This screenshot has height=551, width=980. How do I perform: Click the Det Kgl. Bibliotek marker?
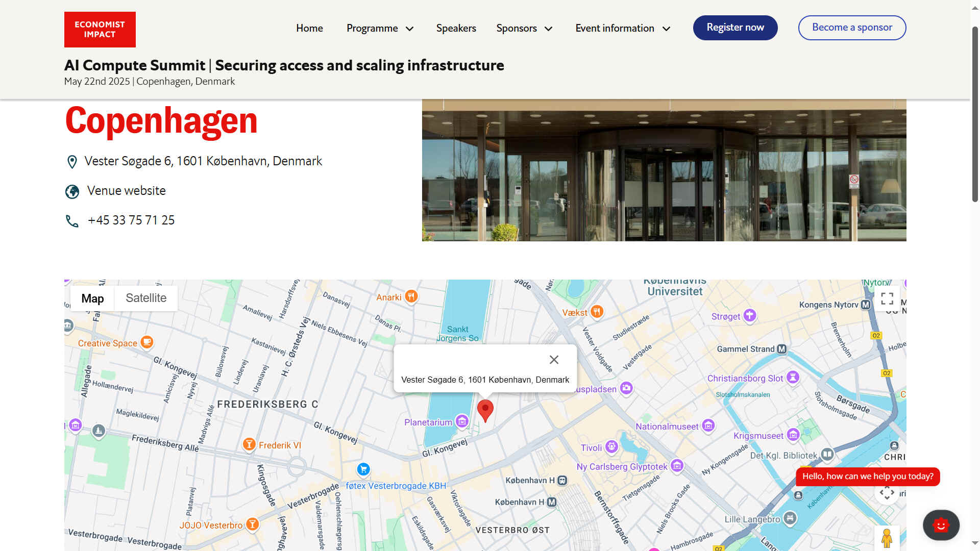827,454
